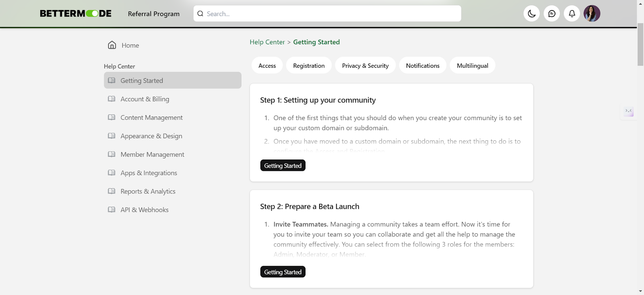
Task: Select the Privacy & Security tab
Action: tap(365, 65)
